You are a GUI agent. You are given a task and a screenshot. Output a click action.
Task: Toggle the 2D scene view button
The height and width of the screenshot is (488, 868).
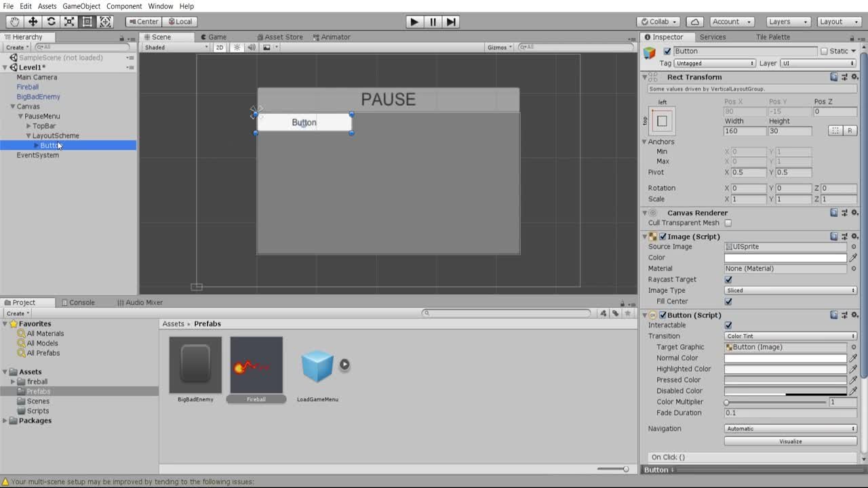pyautogui.click(x=220, y=47)
